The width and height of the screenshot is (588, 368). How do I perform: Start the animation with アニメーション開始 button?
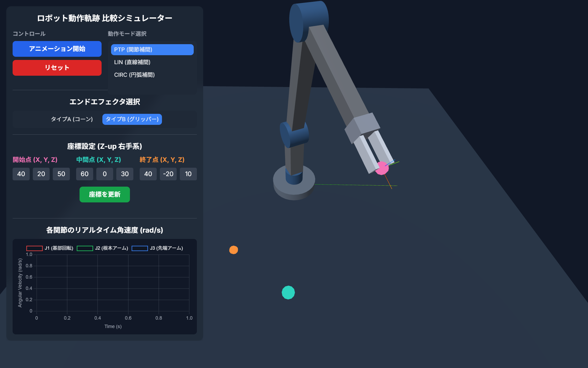(57, 49)
